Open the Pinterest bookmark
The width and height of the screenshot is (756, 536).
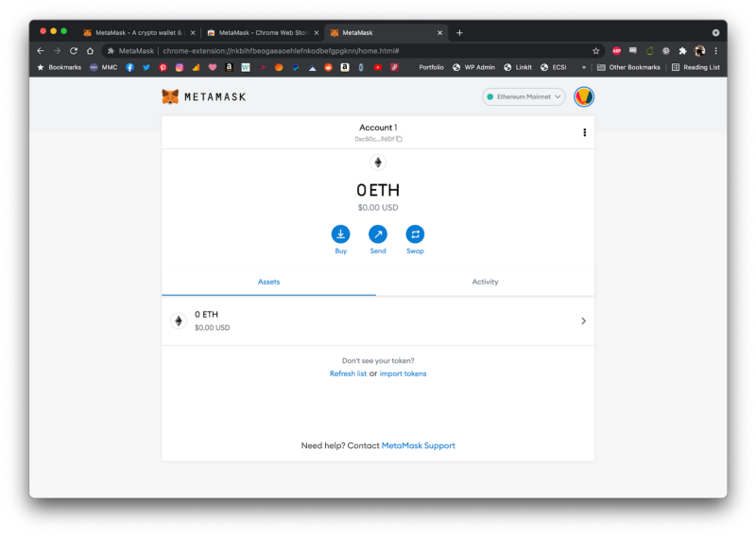tap(163, 67)
